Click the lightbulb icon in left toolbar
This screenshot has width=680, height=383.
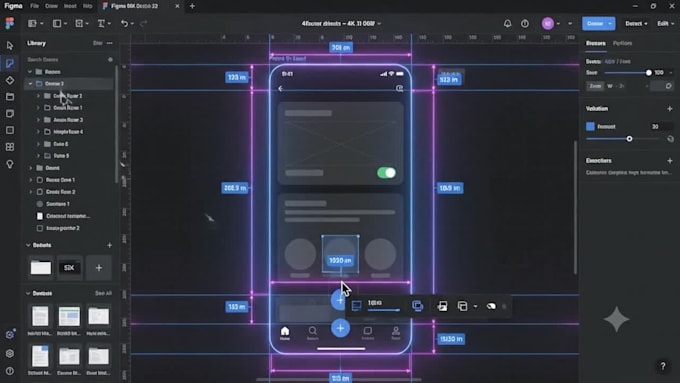[10, 164]
